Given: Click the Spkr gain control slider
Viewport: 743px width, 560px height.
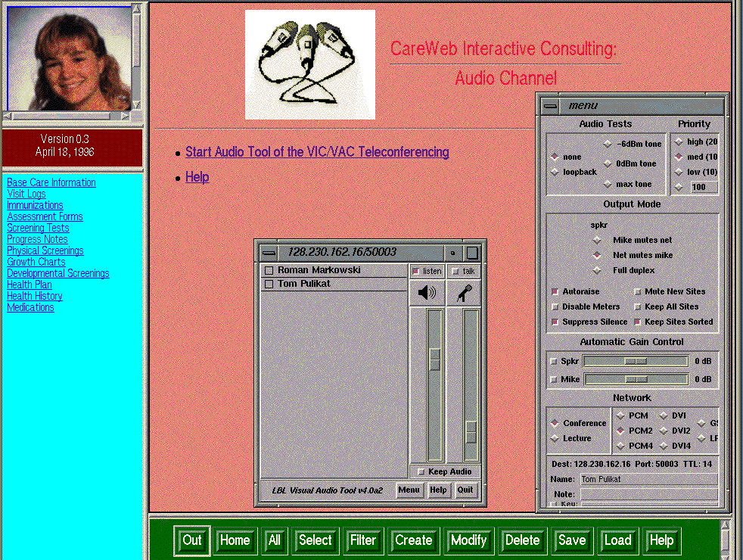Looking at the screenshot, I should 636,362.
